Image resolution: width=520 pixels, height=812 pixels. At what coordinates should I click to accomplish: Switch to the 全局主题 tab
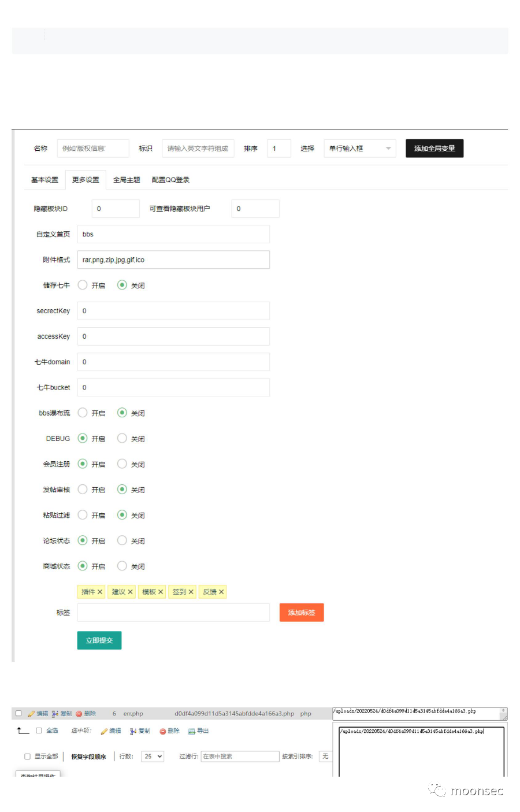pos(127,180)
